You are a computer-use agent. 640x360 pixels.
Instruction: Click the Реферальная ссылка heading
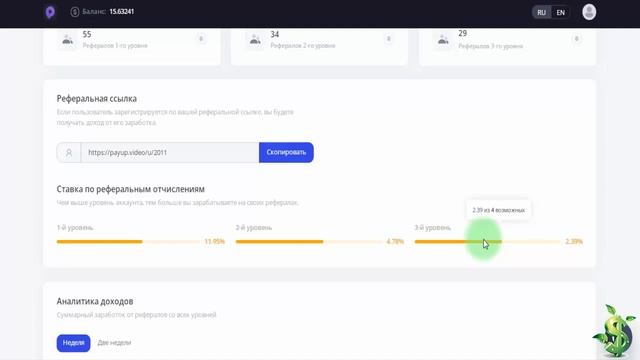(x=97, y=98)
